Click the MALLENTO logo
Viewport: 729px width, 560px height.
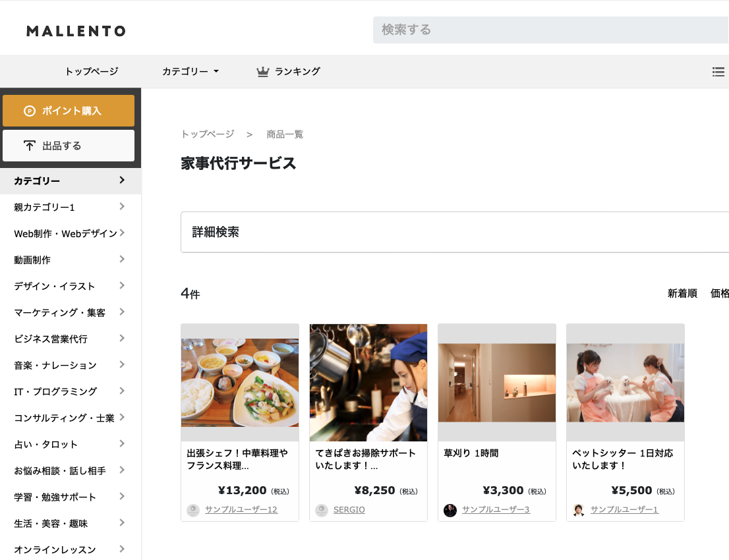[x=76, y=31]
